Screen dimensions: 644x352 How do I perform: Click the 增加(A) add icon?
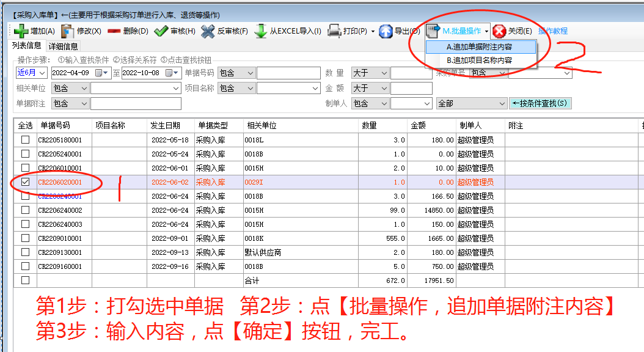tap(21, 31)
